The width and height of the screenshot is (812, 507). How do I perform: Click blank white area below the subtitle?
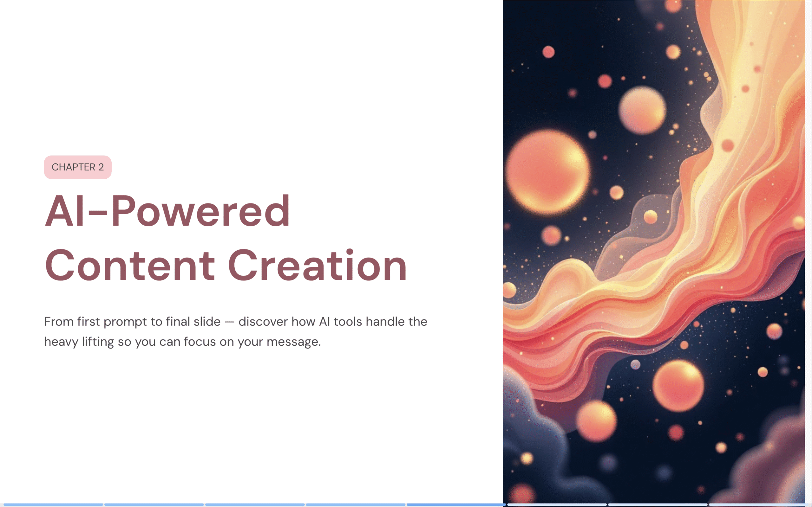pos(235,419)
